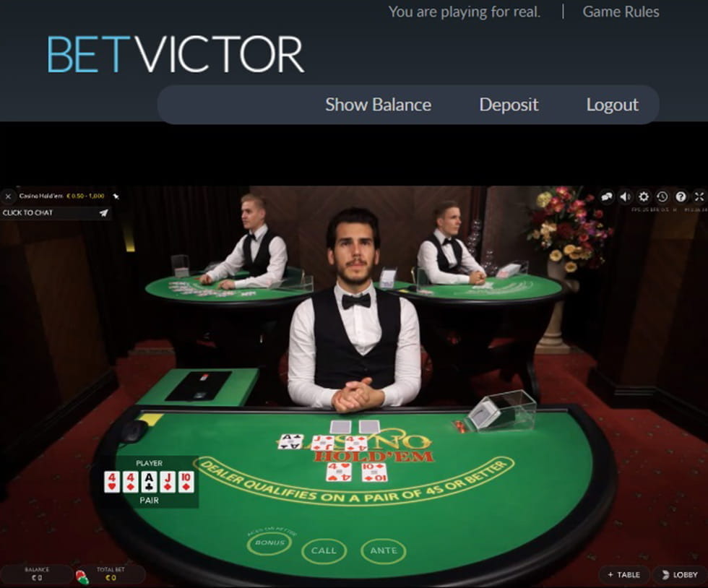The width and height of the screenshot is (708, 588).
Task: Click Show Balance in the header
Action: click(x=379, y=105)
